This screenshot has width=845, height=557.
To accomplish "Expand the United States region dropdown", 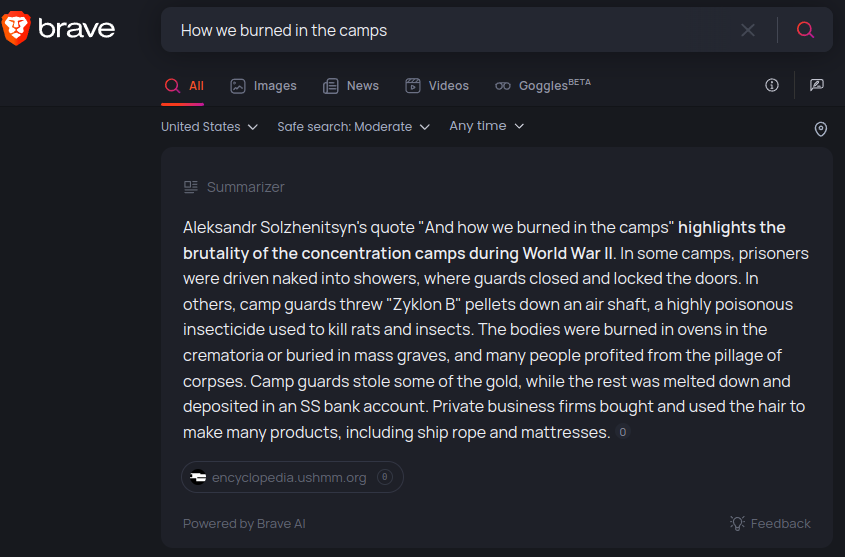I will [210, 127].
